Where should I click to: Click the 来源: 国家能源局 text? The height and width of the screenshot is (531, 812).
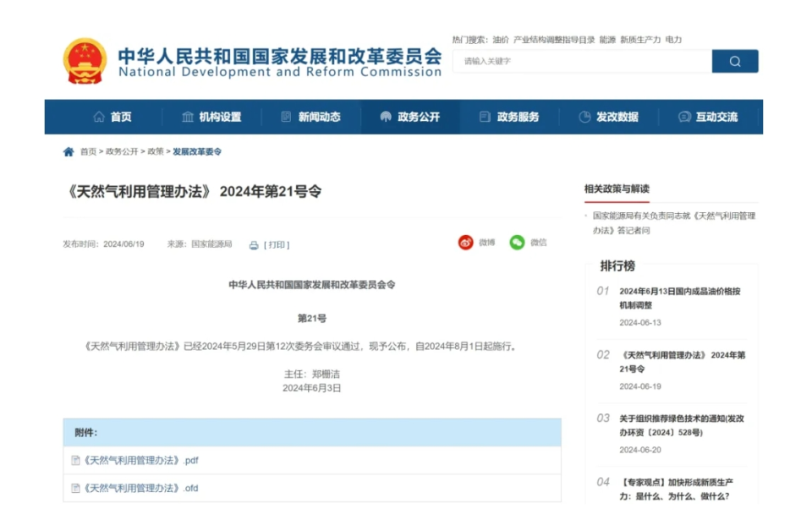pyautogui.click(x=200, y=244)
